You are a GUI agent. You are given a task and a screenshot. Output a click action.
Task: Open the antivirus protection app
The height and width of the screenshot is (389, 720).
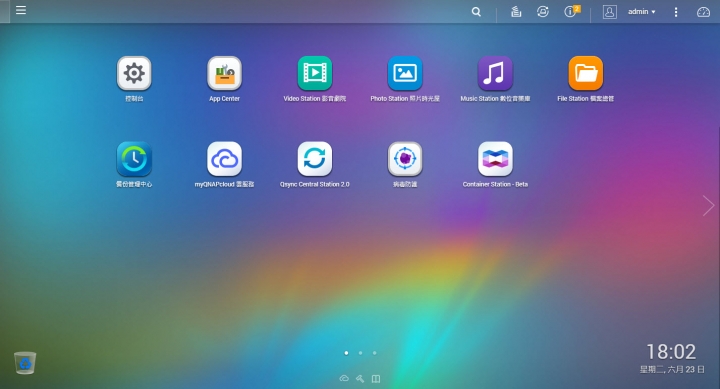coord(405,159)
